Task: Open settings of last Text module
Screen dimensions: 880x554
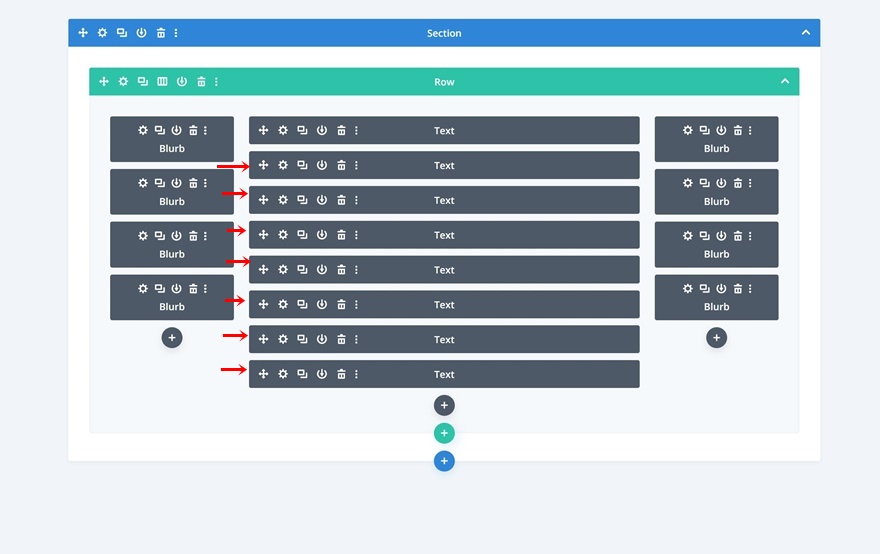Action: (283, 374)
